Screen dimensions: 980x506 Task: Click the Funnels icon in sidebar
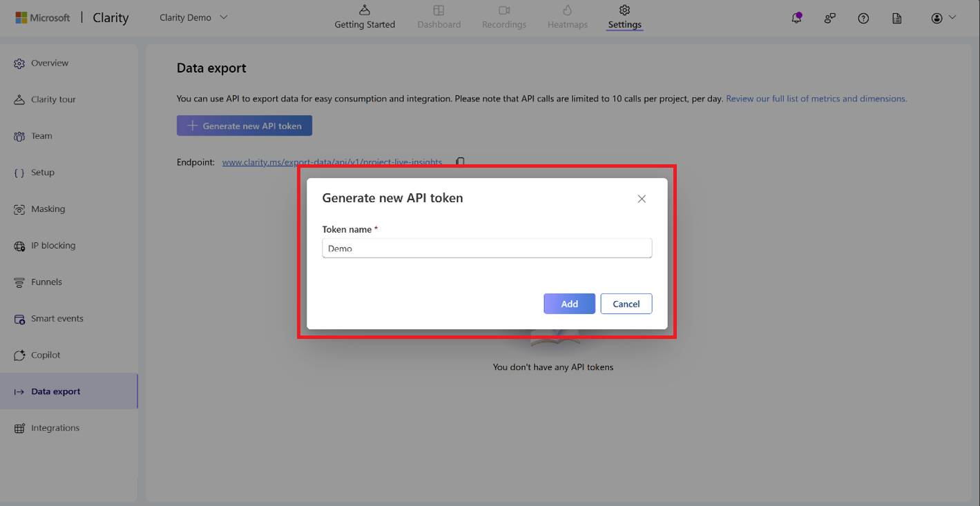coord(19,283)
